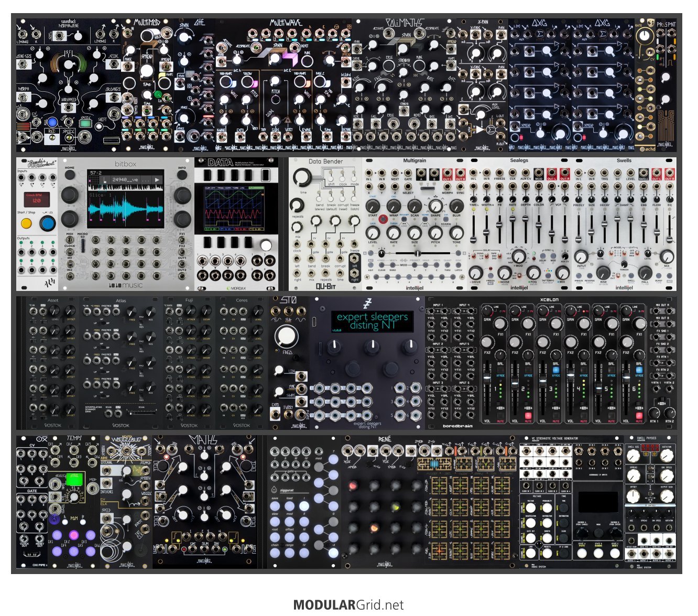The width and height of the screenshot is (698, 616).
Task: Click the intellijel logo below the Multigrain module
Action: tap(415, 287)
